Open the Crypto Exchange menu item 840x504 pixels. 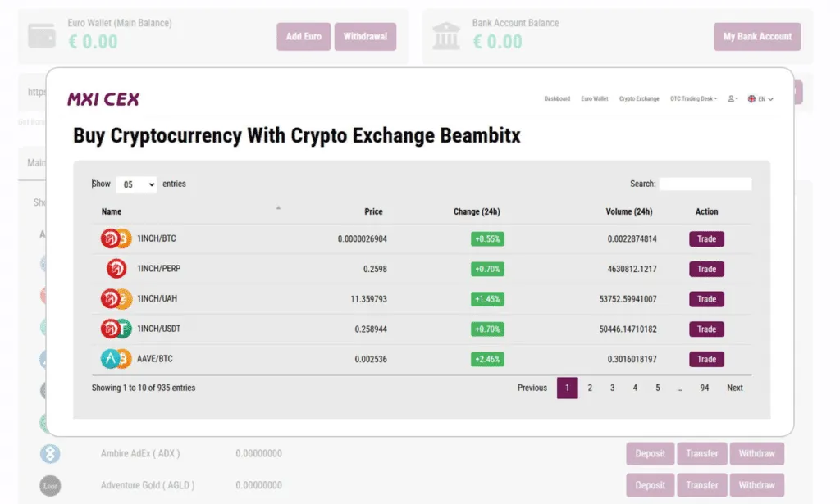(x=639, y=99)
